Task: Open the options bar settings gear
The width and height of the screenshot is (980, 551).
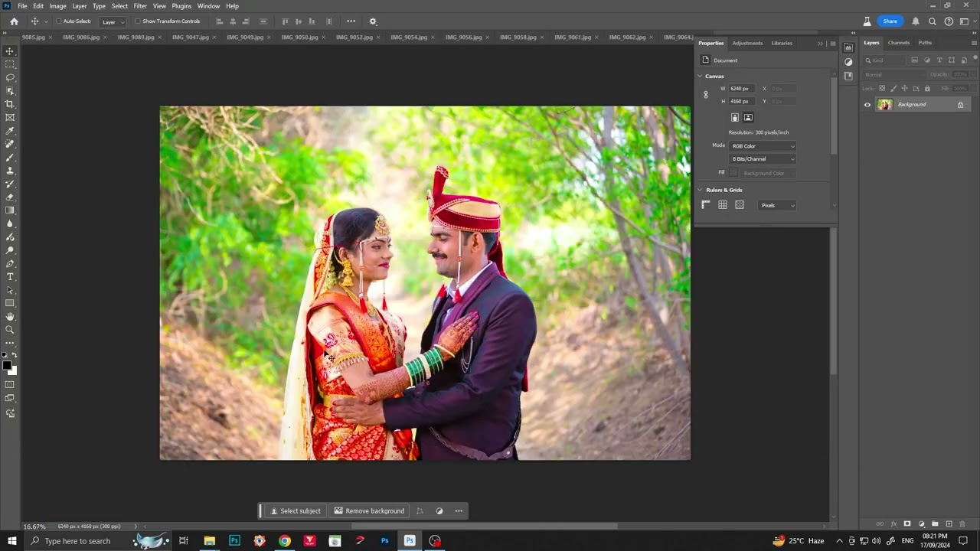Action: point(373,21)
